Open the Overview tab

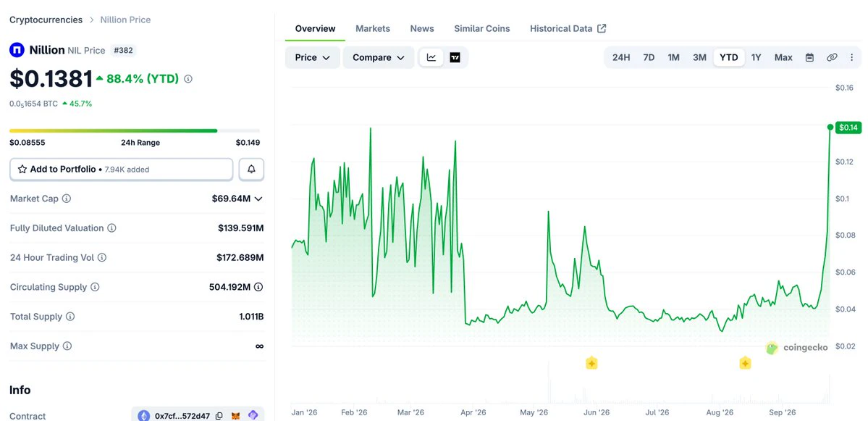click(x=315, y=29)
